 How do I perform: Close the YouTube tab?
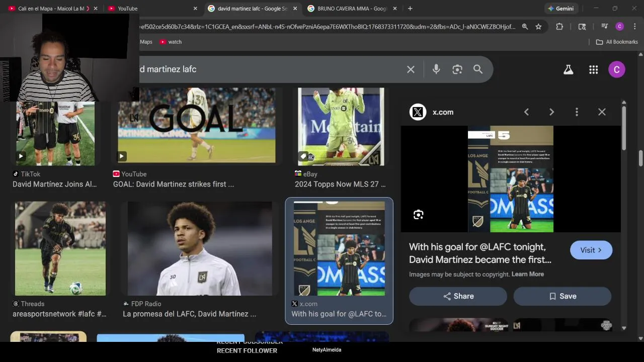195,9
